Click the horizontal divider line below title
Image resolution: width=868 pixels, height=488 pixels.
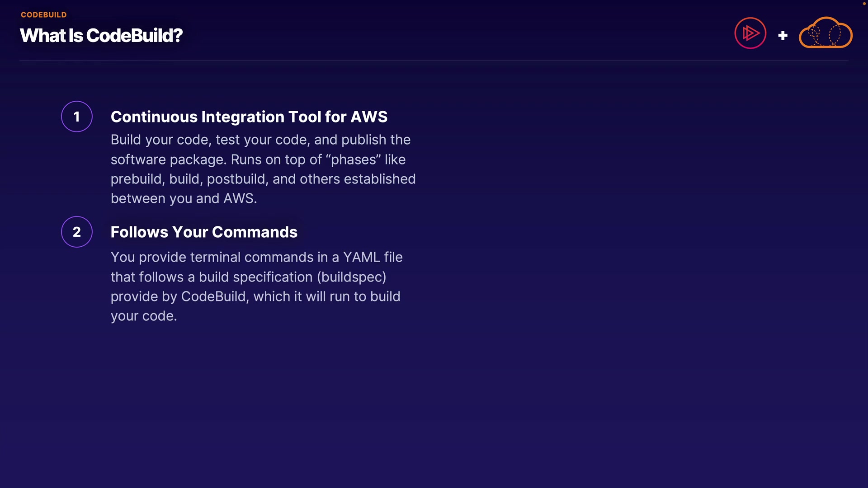[433, 60]
